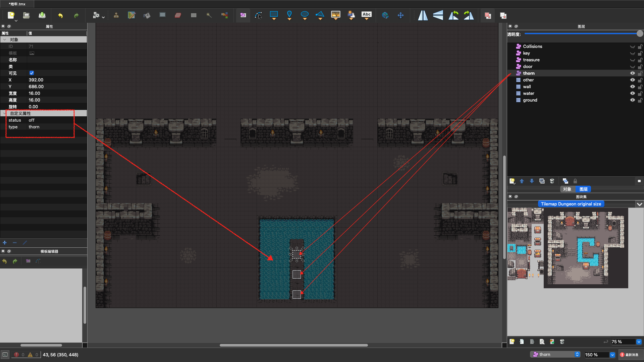This screenshot has height=362, width=644.
Task: Toggle visibility of the thorn layer
Action: point(632,73)
